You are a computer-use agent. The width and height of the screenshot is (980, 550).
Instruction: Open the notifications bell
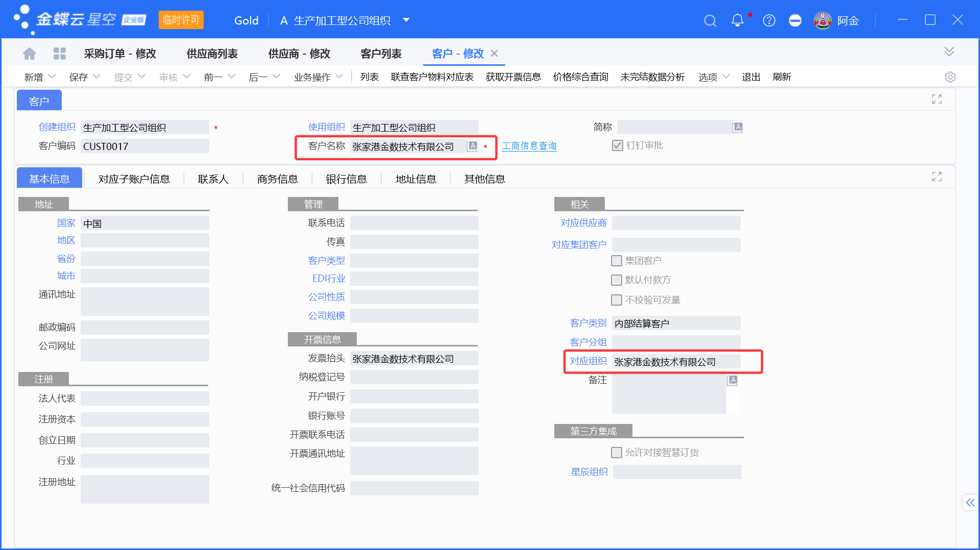(x=737, y=20)
